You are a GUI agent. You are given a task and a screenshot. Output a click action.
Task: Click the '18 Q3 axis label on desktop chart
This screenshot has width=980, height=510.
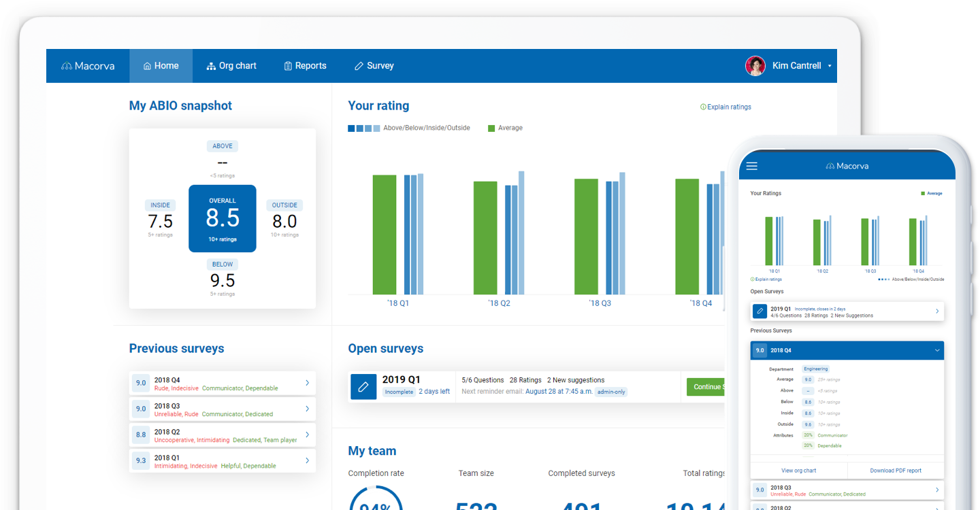600,303
